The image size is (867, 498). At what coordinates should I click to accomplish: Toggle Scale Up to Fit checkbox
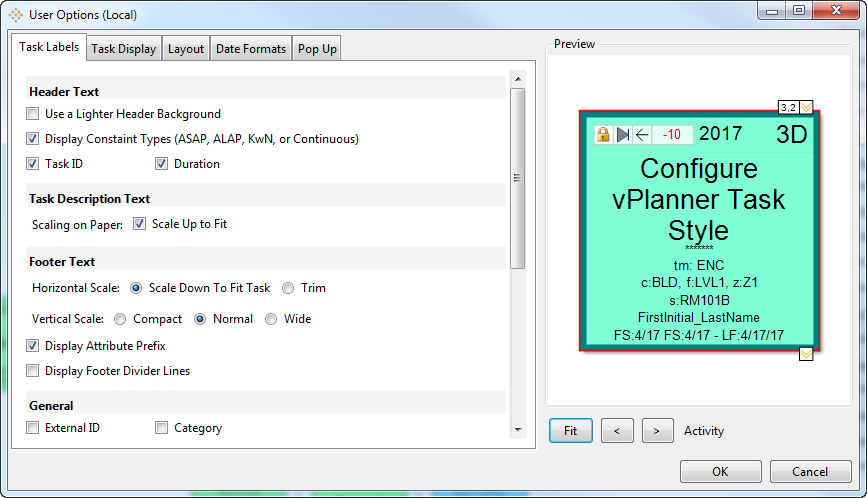tap(139, 224)
